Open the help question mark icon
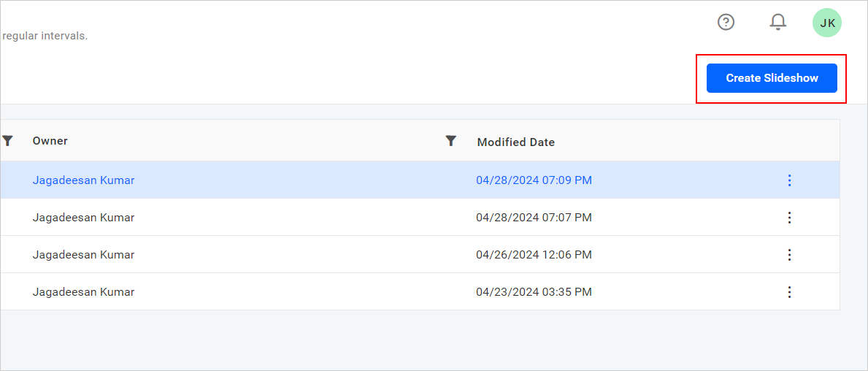This screenshot has height=371, width=868. (726, 22)
